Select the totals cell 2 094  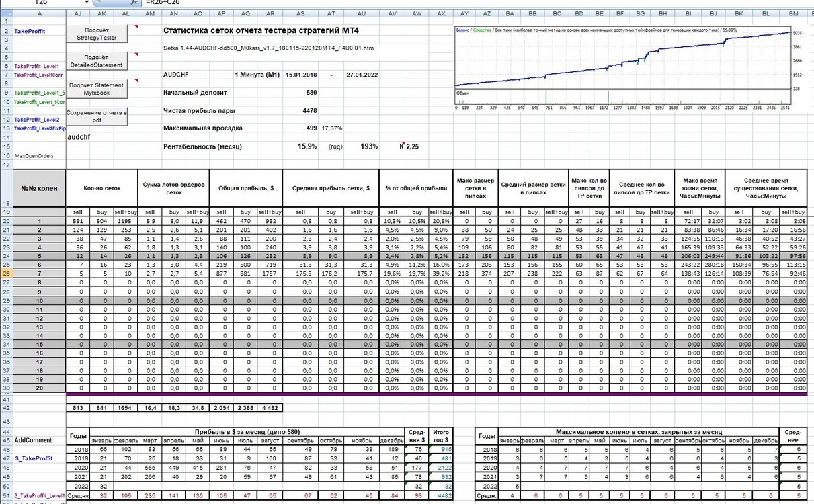222,408
